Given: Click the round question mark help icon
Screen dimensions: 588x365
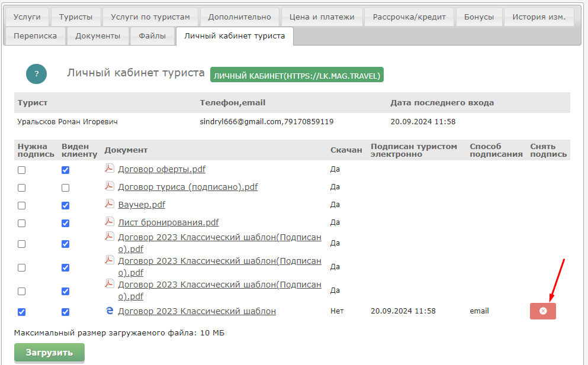Looking at the screenshot, I should pos(36,74).
